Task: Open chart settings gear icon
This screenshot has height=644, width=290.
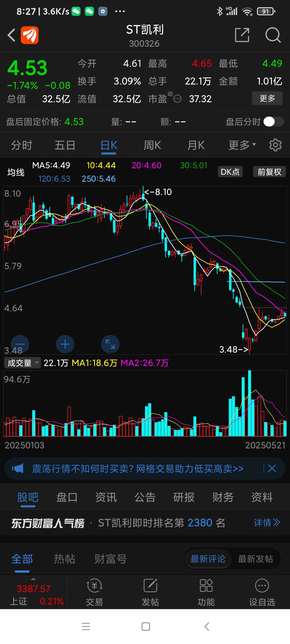Action: point(275,145)
